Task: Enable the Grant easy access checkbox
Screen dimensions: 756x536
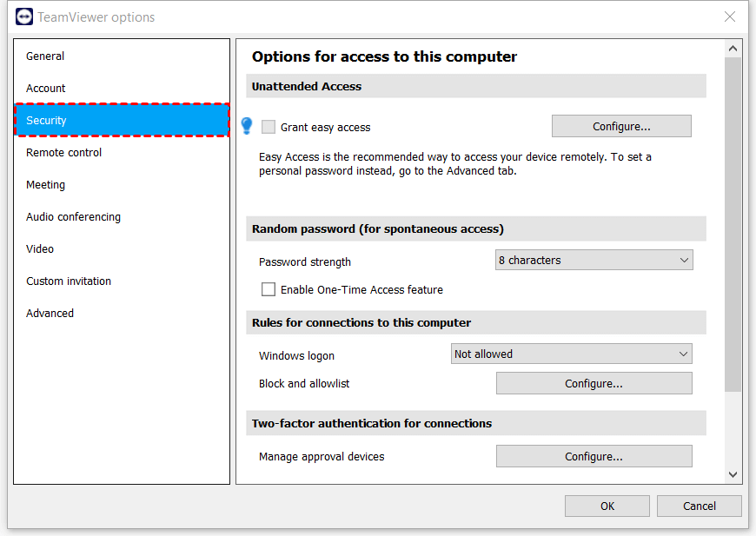Action: (269, 127)
